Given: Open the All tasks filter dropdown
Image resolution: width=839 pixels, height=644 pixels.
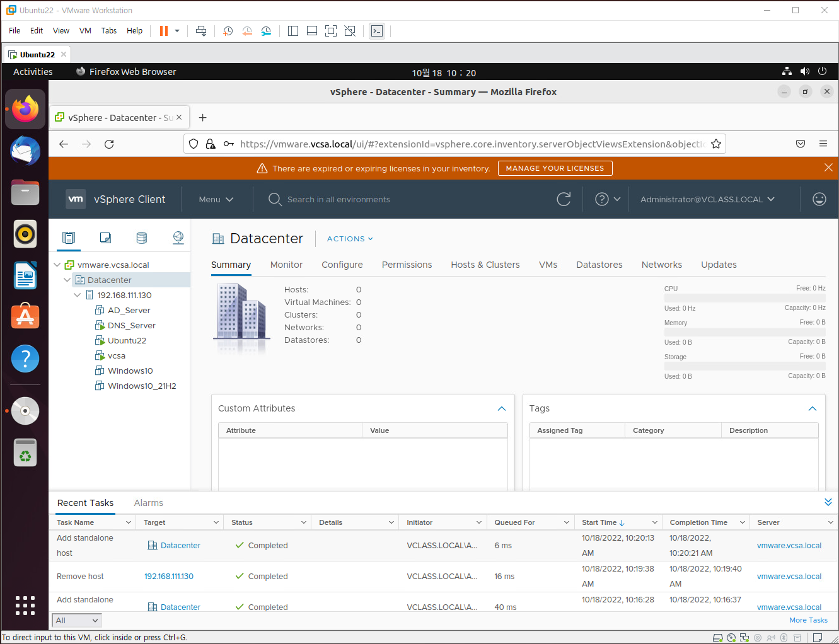Looking at the screenshot, I should (77, 620).
